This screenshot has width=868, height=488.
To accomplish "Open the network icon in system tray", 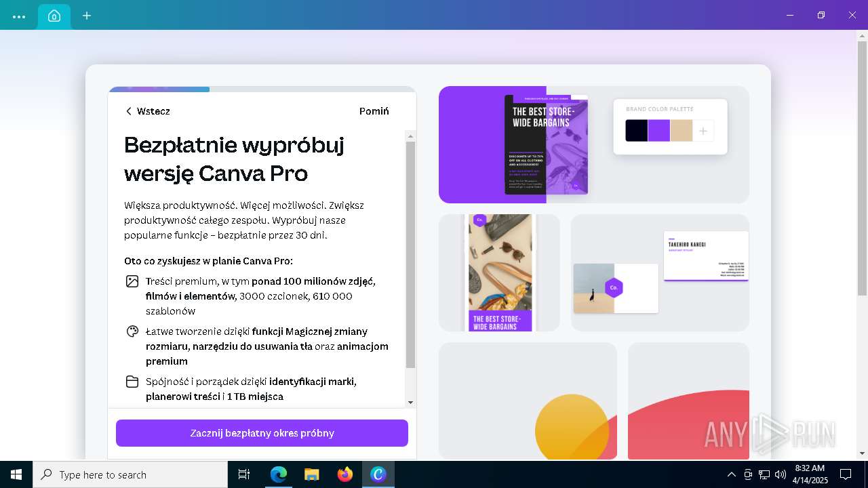I will (x=764, y=474).
